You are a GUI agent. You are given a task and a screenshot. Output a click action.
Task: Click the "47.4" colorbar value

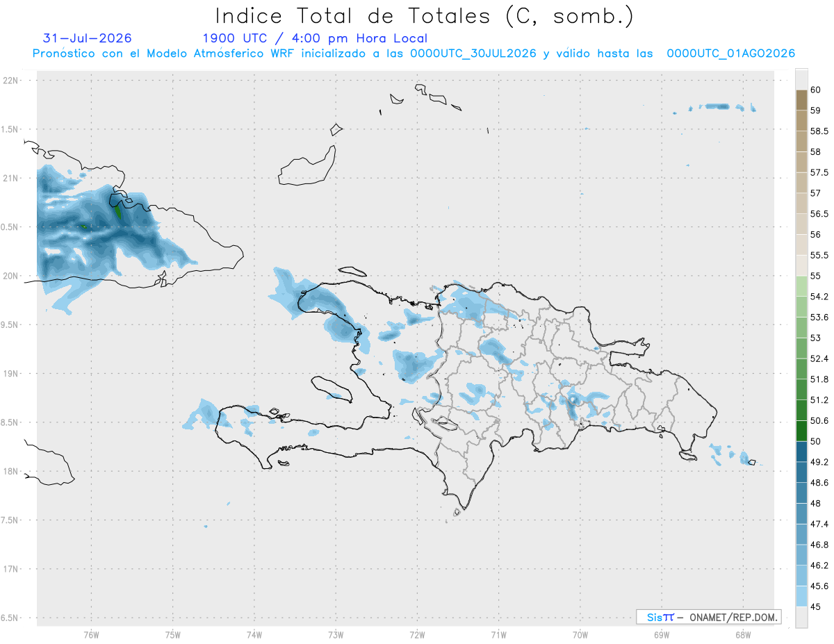point(819,525)
